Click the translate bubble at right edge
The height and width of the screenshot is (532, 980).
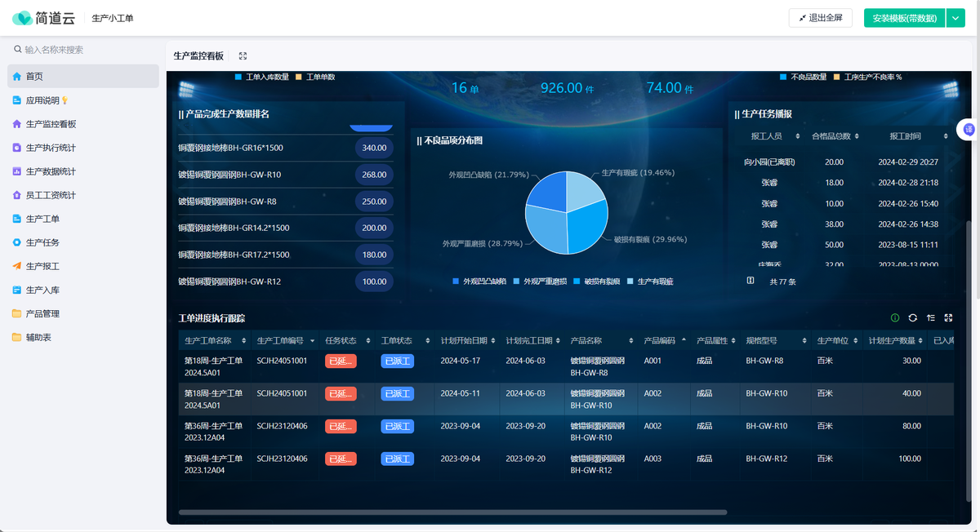click(x=969, y=130)
